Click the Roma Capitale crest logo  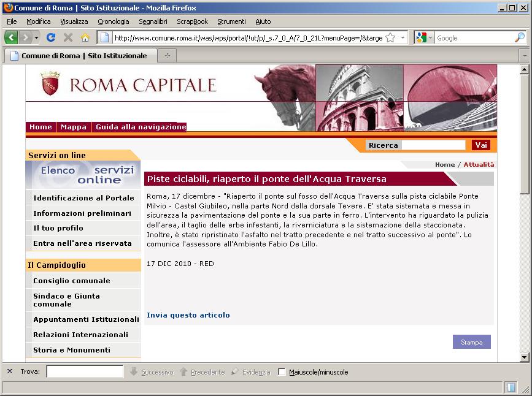[50, 83]
